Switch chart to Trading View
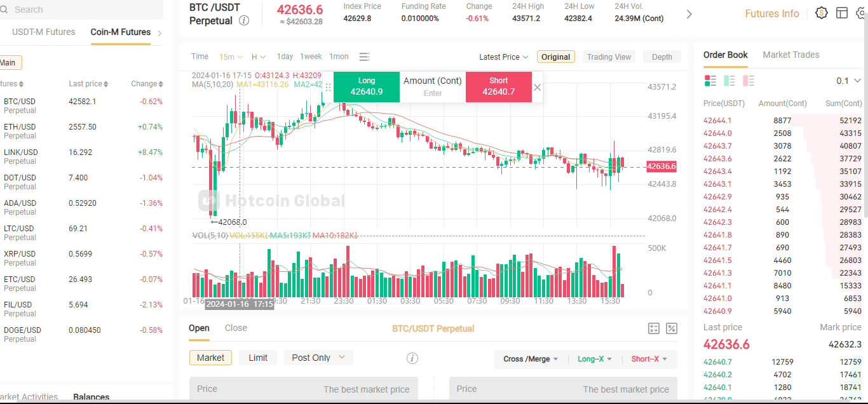Image resolution: width=868 pixels, height=404 pixels. click(609, 57)
